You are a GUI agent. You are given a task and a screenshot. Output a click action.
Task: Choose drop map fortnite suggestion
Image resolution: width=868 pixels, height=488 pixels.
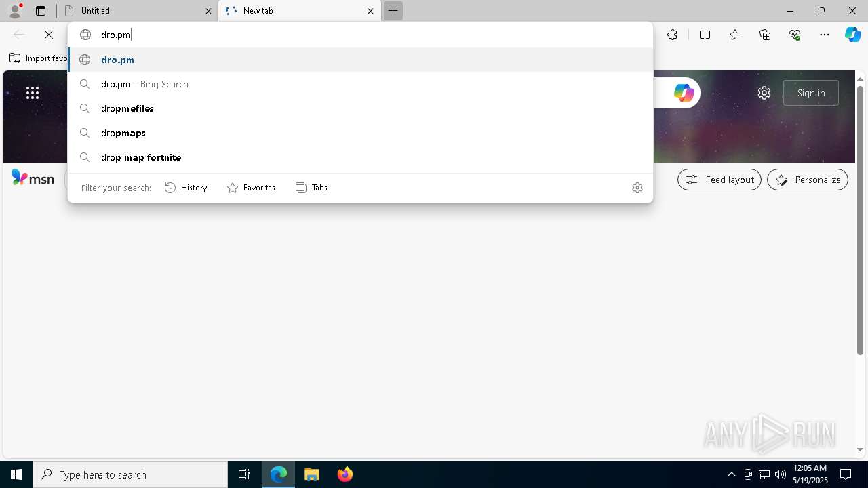click(x=360, y=157)
